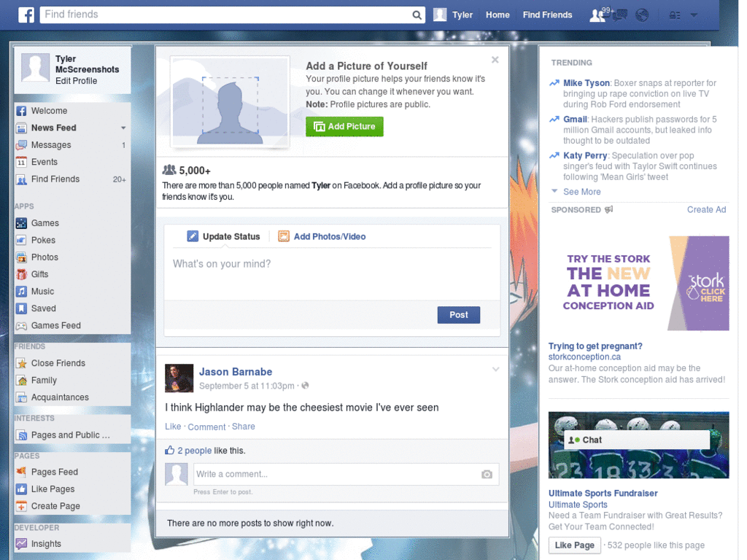Screen dimensions: 747x560
Task: Open Katy Perry trending topic
Action: 585,156
